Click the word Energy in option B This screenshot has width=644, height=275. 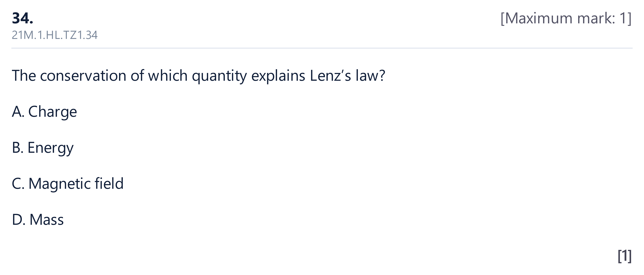point(50,148)
